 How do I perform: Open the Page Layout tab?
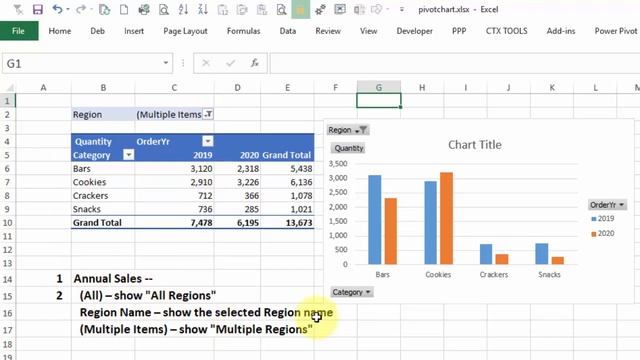(185, 31)
